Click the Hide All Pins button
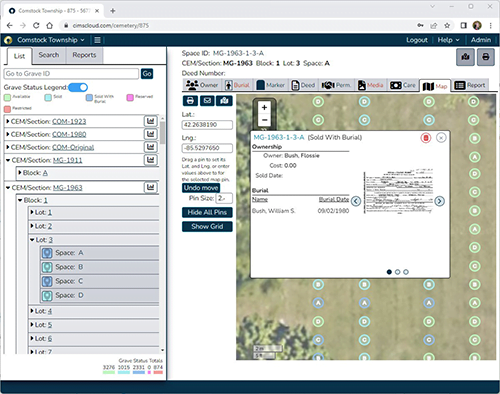500x394 pixels. (207, 212)
